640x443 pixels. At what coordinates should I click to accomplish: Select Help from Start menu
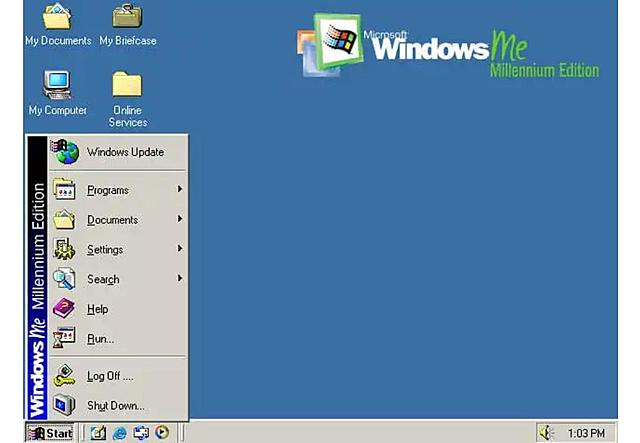[x=118, y=309]
